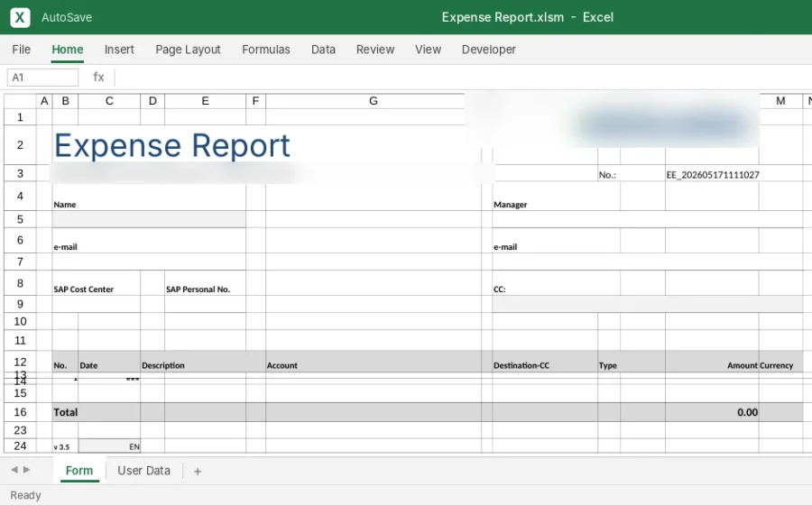
Task: Select column E header
Action: point(205,101)
